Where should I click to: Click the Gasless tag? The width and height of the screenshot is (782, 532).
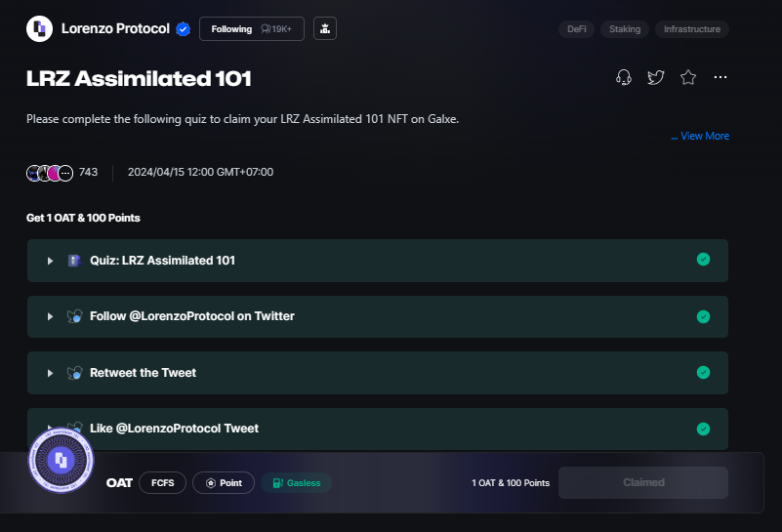[x=296, y=482]
